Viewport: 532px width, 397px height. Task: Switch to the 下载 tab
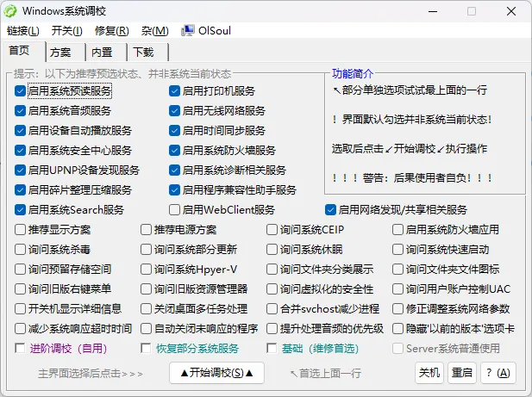(x=147, y=53)
